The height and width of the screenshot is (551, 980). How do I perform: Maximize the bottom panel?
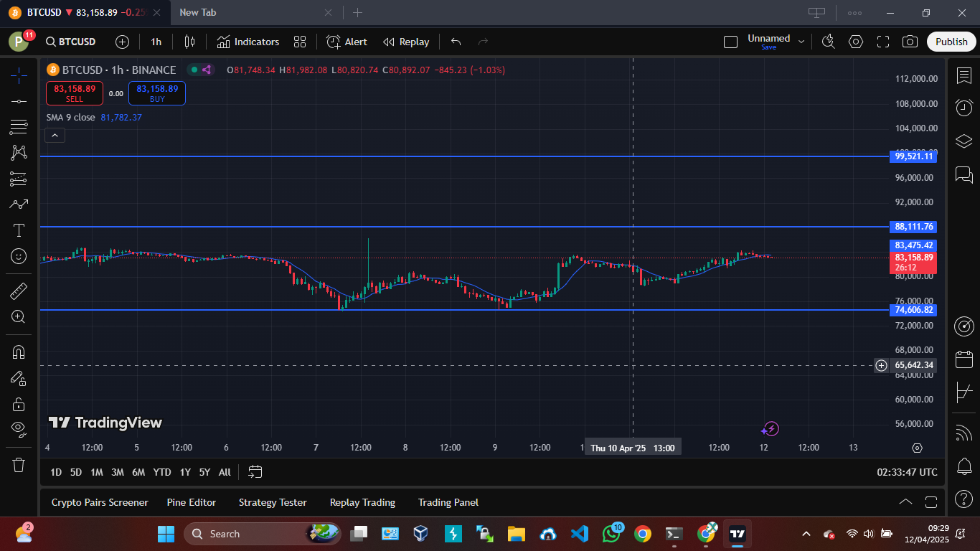click(x=931, y=502)
